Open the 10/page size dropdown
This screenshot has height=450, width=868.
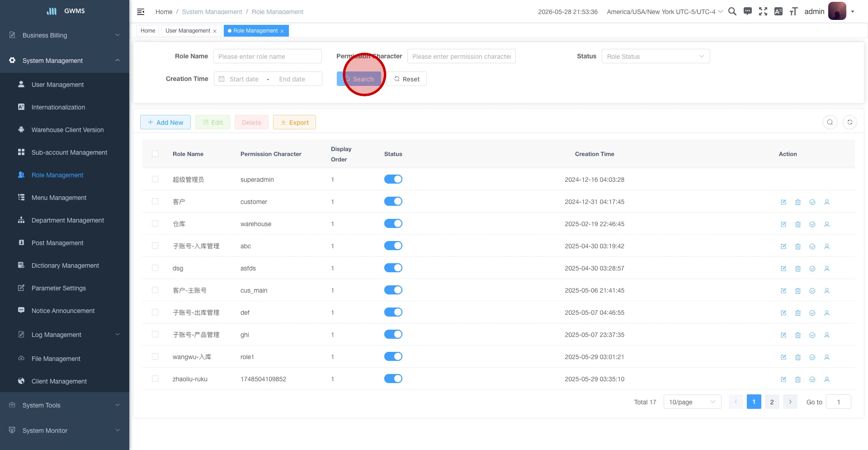[x=692, y=402]
